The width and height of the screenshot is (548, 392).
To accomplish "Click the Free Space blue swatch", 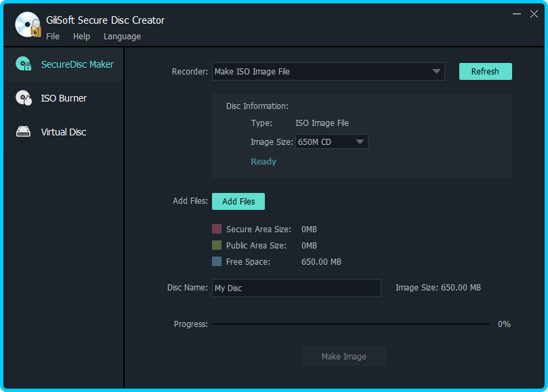I will [217, 261].
